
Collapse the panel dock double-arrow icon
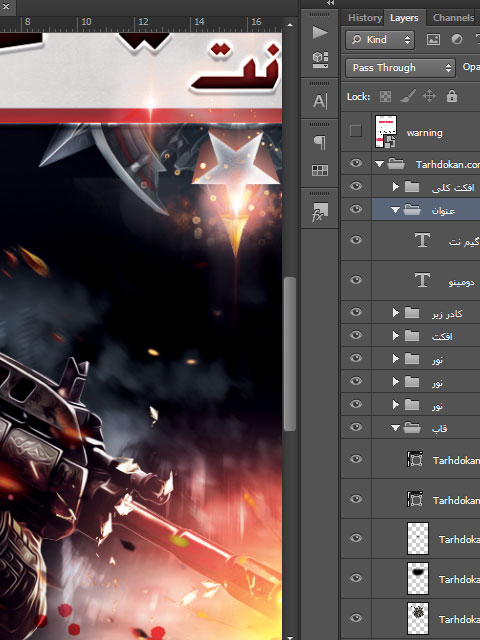click(x=331, y=3)
